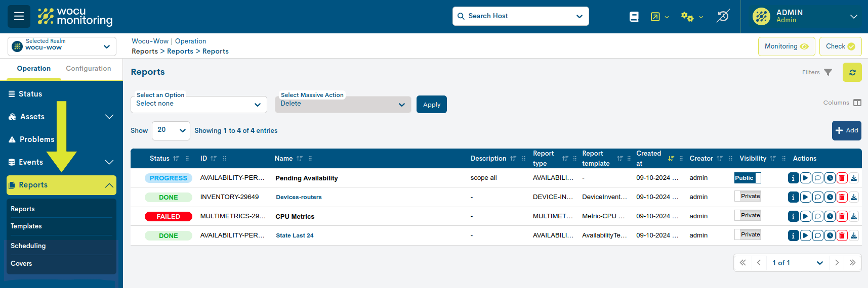Click the Apply button
The image size is (868, 288).
click(x=431, y=105)
